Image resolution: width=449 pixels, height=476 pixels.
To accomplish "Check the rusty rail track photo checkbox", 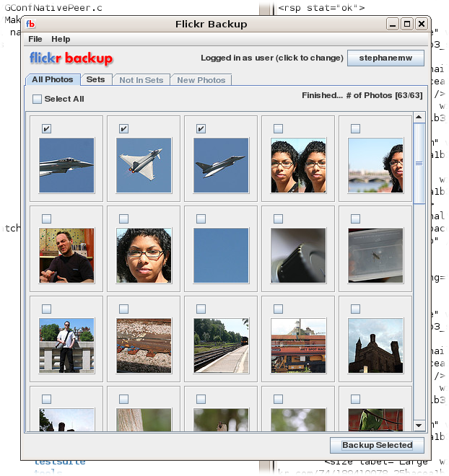I will pyautogui.click(x=123, y=309).
